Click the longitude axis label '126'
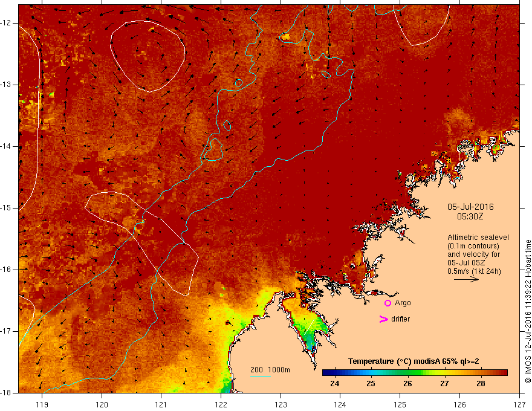Image resolution: width=532 pixels, height=411 pixels. [x=459, y=404]
